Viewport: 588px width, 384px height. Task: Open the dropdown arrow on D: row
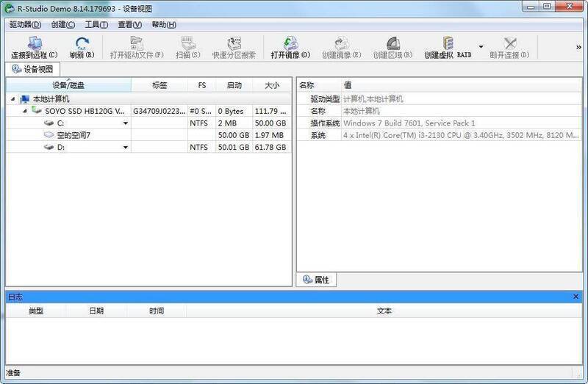click(126, 148)
